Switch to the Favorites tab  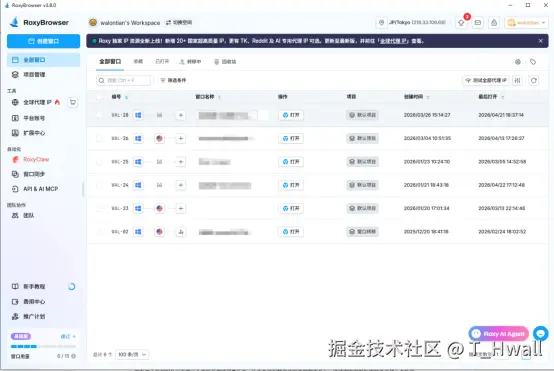click(x=138, y=61)
